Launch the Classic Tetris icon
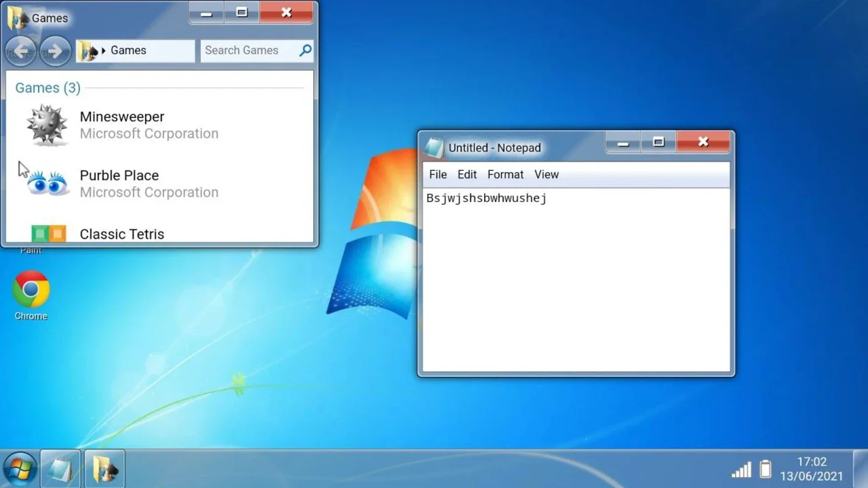Screen dimensions: 868x488 [x=48, y=233]
